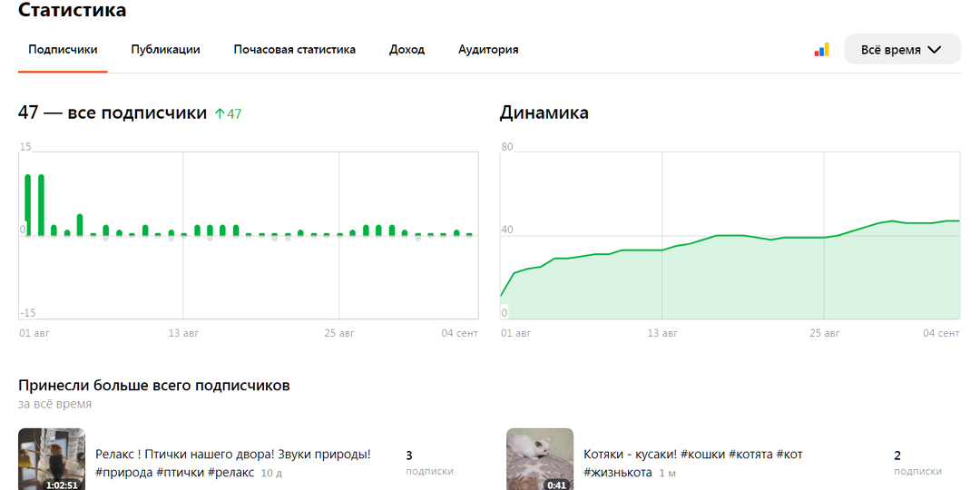Click the Статистика page title
Screen dimensions: 980x490
point(72,10)
